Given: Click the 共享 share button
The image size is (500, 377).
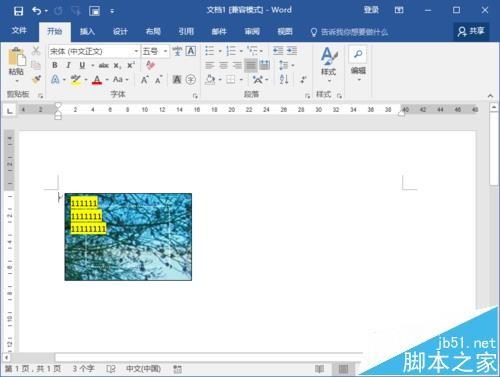Looking at the screenshot, I should click(x=471, y=31).
